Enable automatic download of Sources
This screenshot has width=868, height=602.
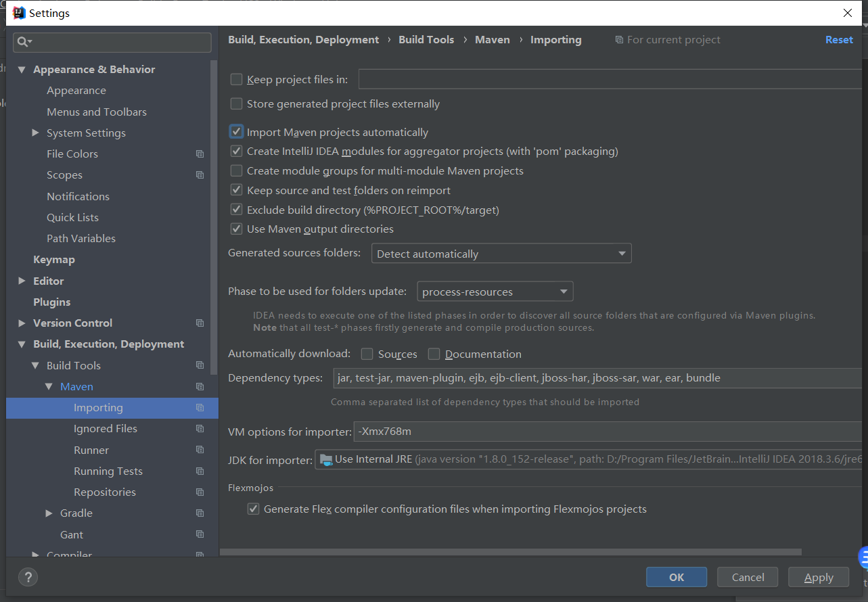pos(367,354)
